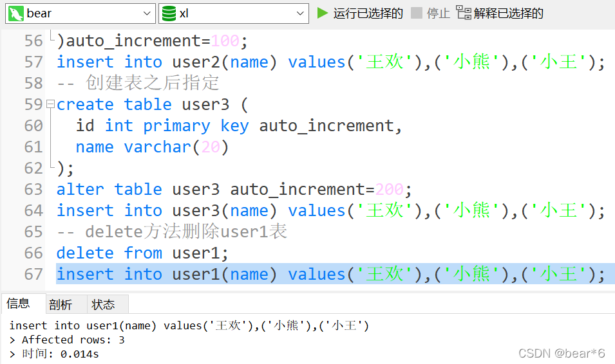
Task: Click 'user3' in the line 64 insert
Action: click(196, 210)
